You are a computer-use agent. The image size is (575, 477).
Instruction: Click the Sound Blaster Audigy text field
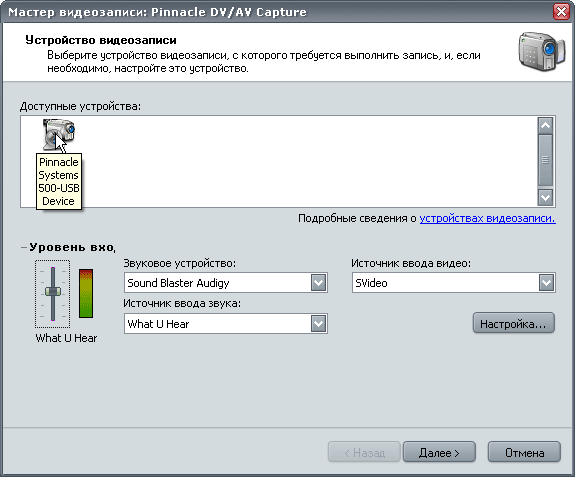(x=218, y=283)
